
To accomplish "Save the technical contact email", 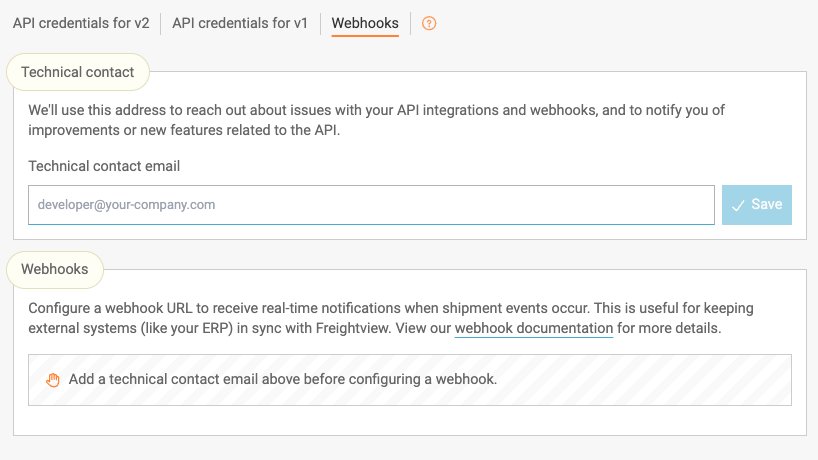I will coord(757,205).
